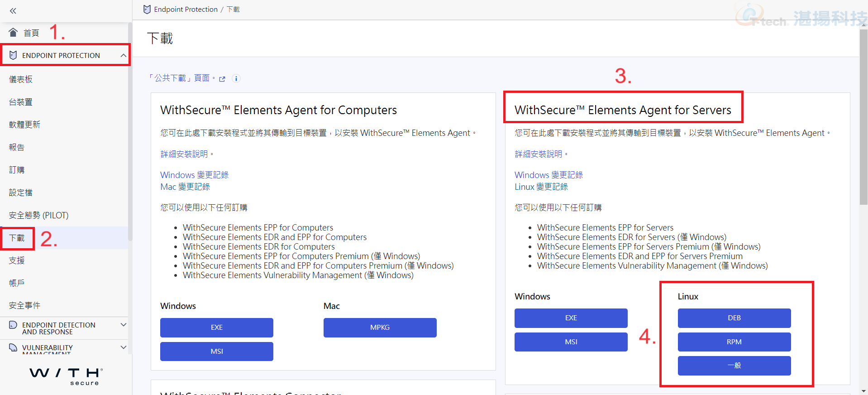Open 支援 support menu item

point(17,260)
